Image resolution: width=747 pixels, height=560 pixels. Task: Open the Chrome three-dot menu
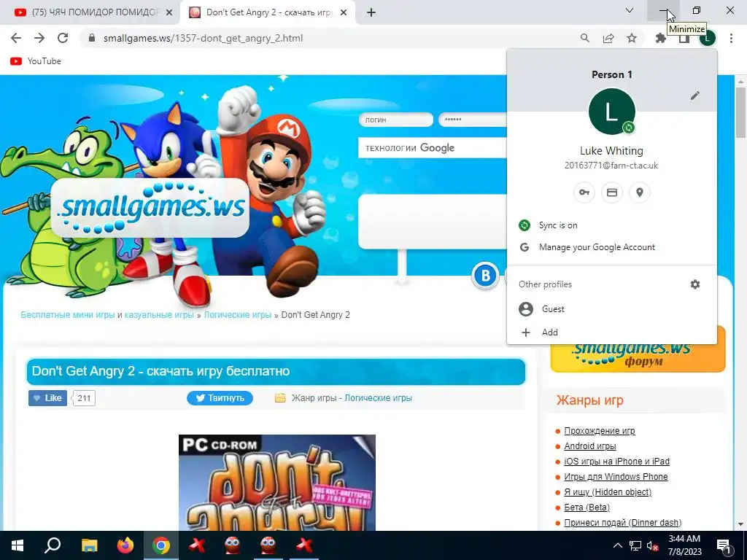pyautogui.click(x=731, y=38)
